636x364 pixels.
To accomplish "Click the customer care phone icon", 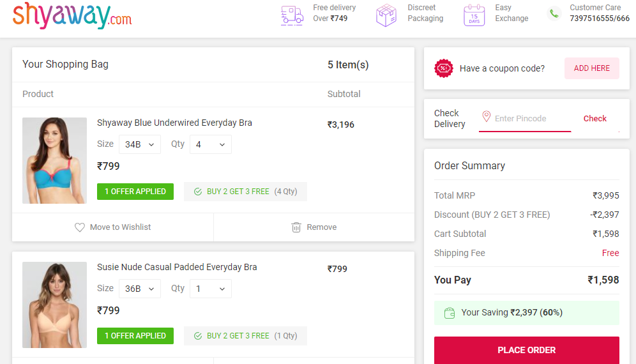I will coord(554,14).
